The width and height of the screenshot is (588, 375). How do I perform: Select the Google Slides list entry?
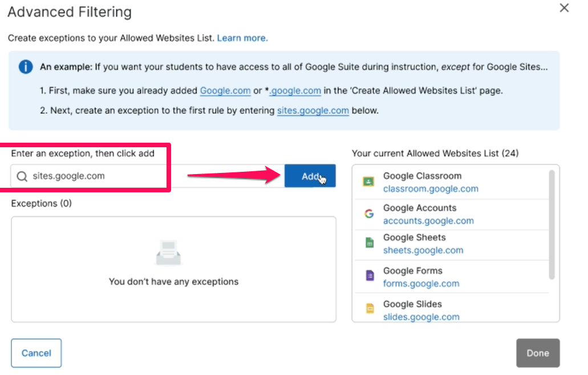click(452, 308)
